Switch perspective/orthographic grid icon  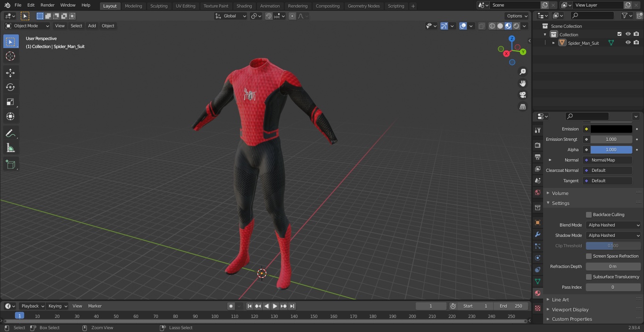coord(522,107)
